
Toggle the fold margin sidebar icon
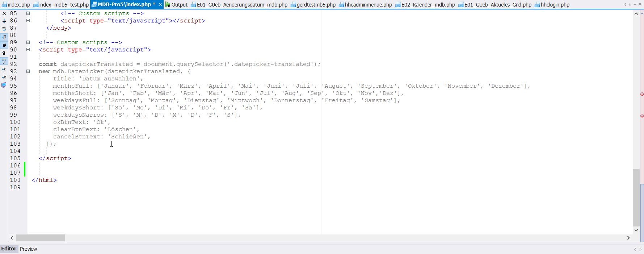(4, 37)
